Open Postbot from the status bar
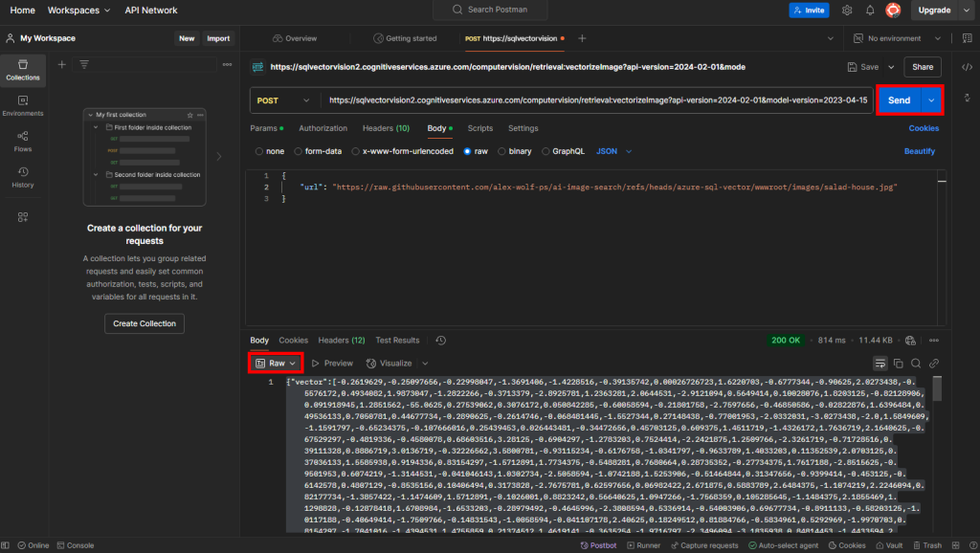The width and height of the screenshot is (980, 553). point(598,545)
